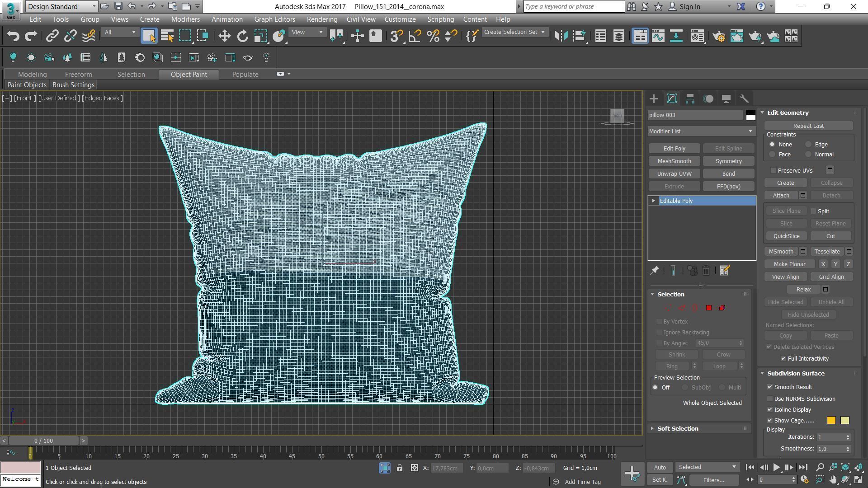Uncheck Full Interactivity
Image resolution: width=868 pixels, height=488 pixels.
(x=783, y=358)
